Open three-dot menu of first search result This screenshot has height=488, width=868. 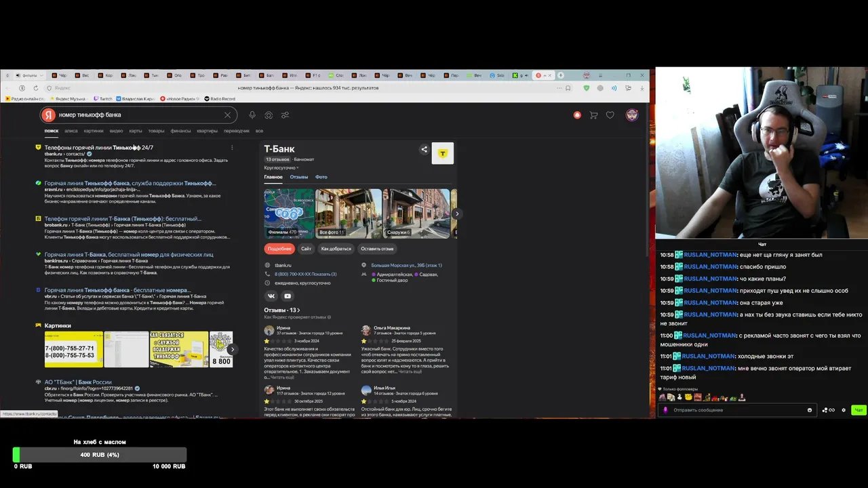[232, 147]
